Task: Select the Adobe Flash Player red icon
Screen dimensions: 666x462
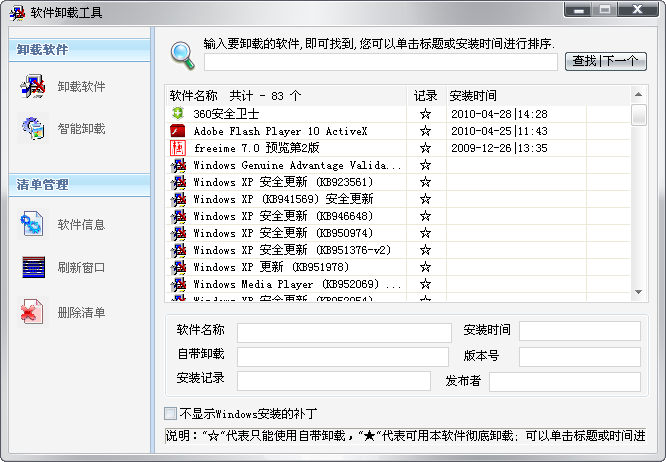Action: (x=178, y=131)
